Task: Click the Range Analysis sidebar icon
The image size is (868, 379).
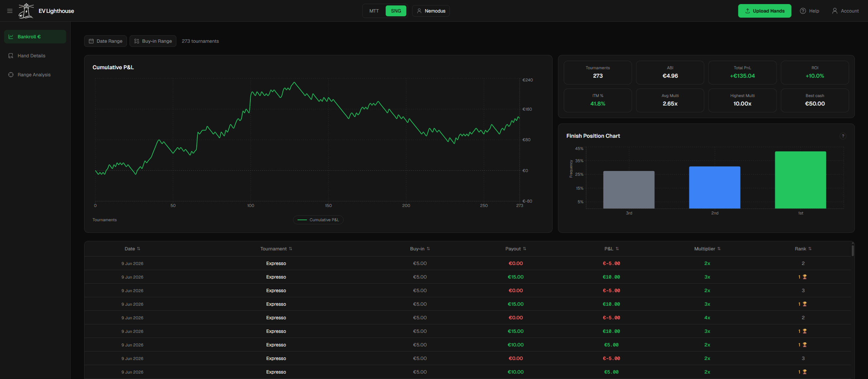Action: (x=11, y=75)
